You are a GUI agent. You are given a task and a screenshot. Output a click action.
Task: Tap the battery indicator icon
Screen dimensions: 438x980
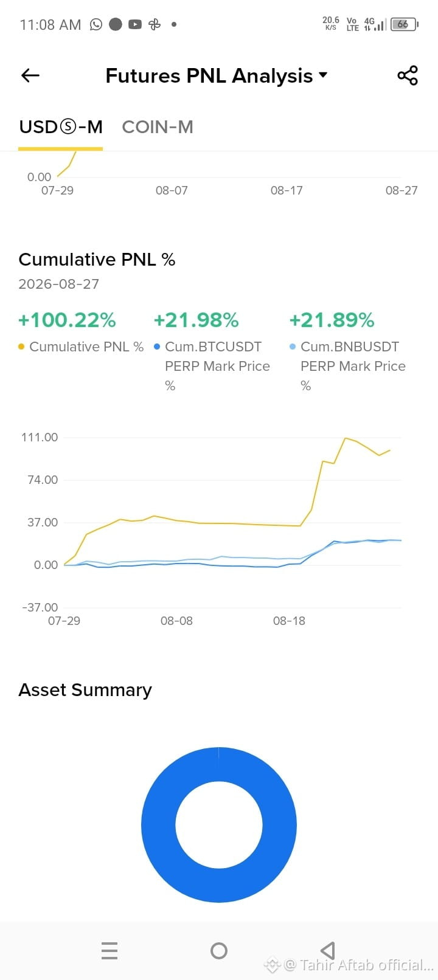(x=404, y=24)
